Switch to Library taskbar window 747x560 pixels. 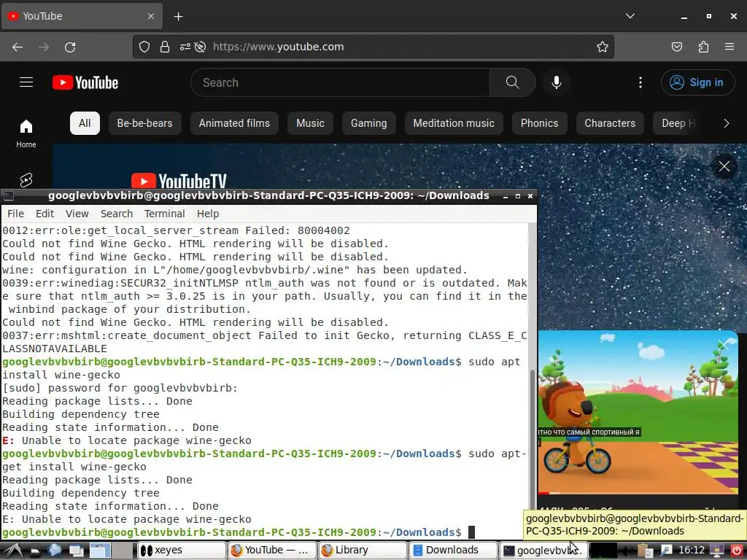(363, 551)
